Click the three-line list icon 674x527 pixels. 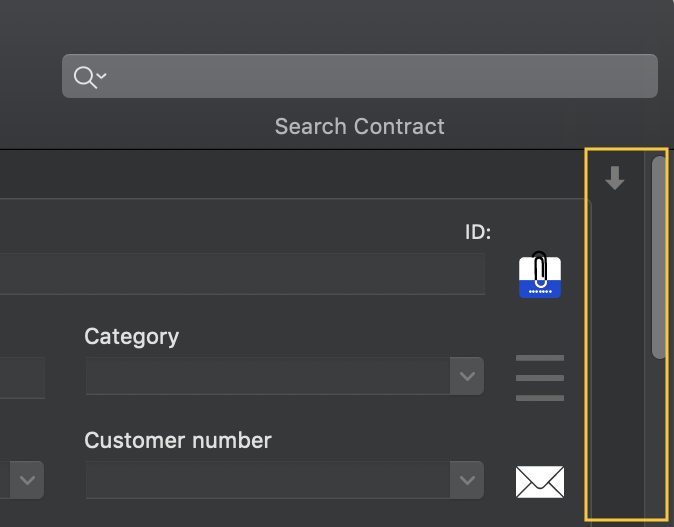540,378
